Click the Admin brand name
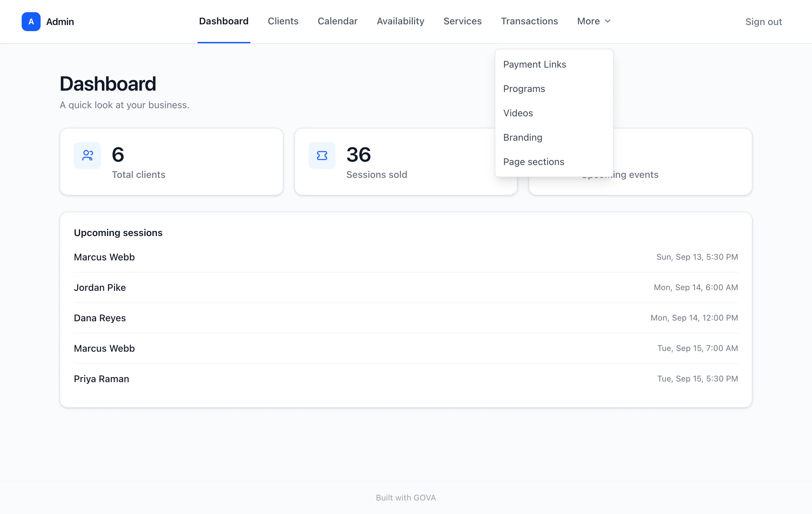The image size is (812, 514). (x=60, y=22)
